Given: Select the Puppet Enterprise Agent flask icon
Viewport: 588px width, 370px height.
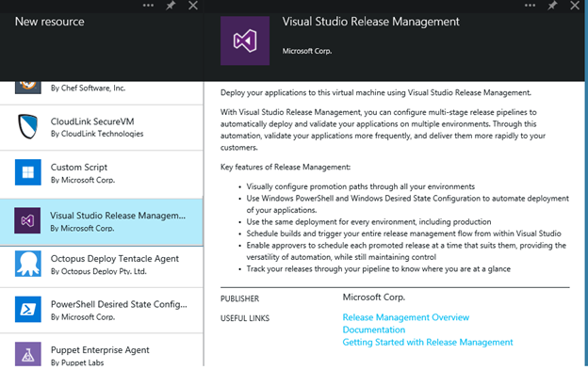Looking at the screenshot, I should point(28,354).
